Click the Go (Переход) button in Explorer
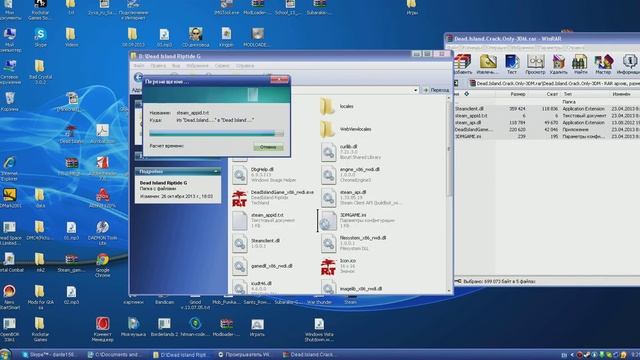Image resolution: width=640 pixels, height=360 pixels. click(x=436, y=90)
